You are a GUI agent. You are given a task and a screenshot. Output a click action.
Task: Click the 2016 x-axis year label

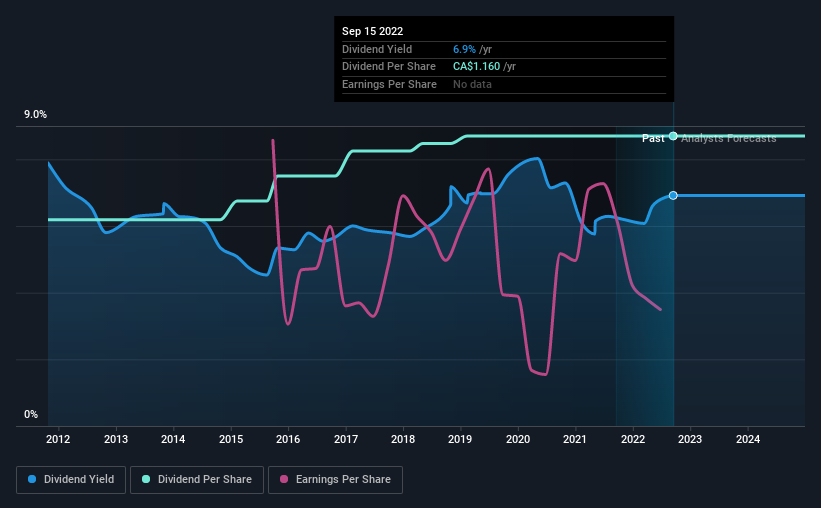click(x=288, y=439)
